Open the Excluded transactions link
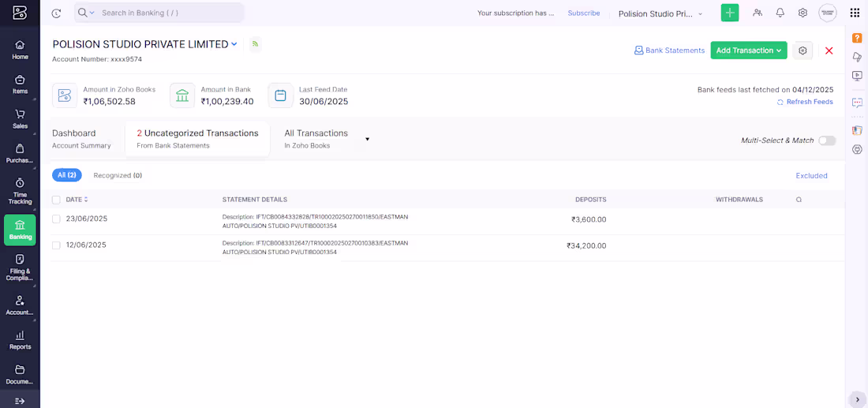 pyautogui.click(x=811, y=175)
